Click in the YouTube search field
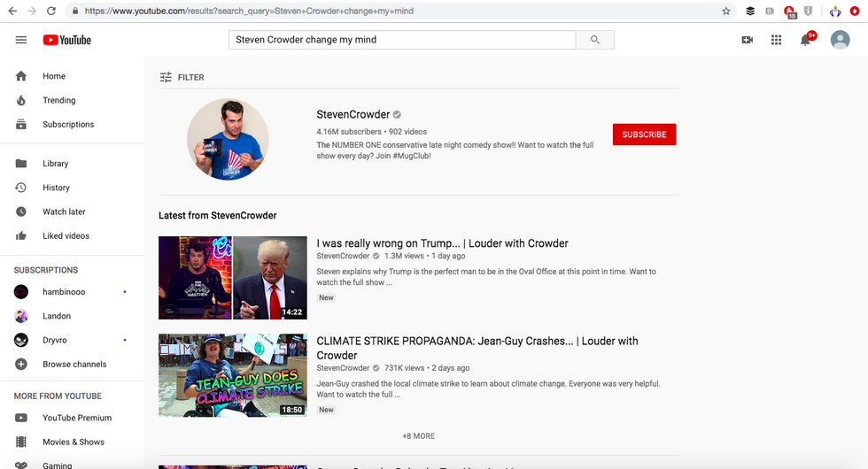The width and height of the screenshot is (868, 469). pyautogui.click(x=402, y=40)
